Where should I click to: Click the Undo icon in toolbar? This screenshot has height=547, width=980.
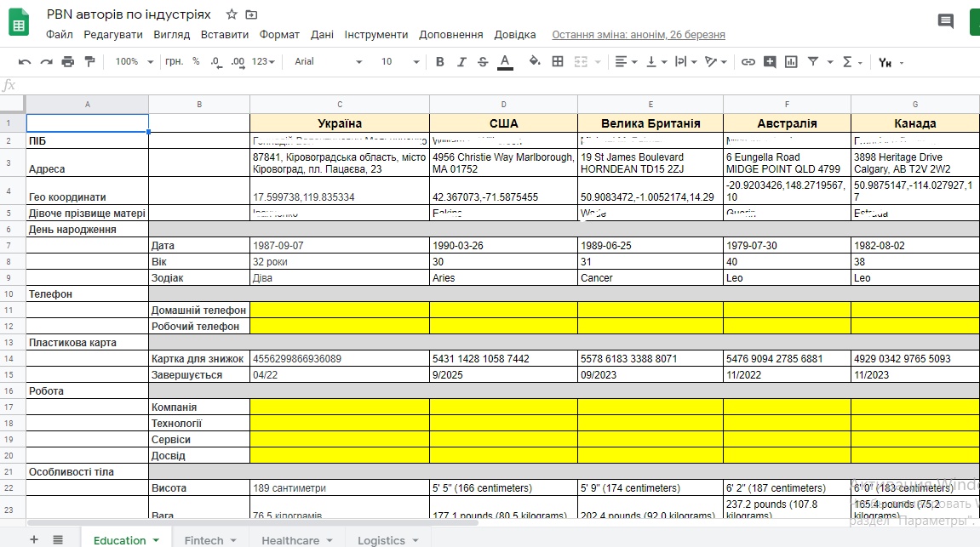(25, 62)
